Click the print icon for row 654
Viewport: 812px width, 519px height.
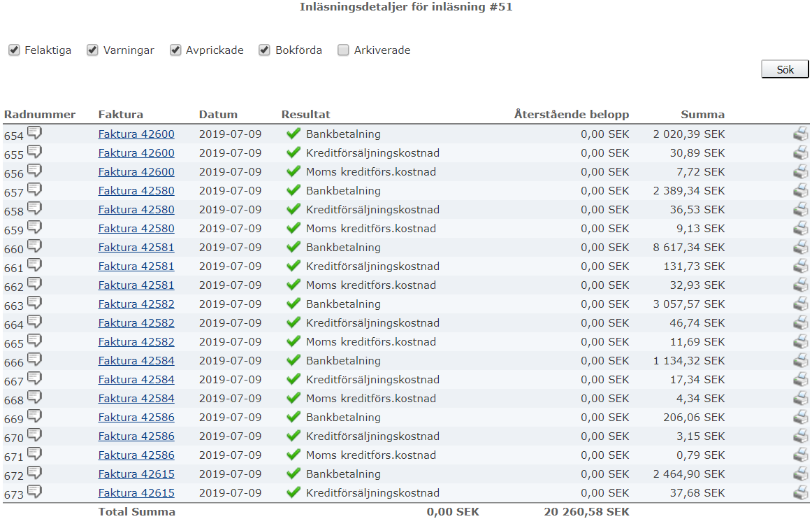800,134
